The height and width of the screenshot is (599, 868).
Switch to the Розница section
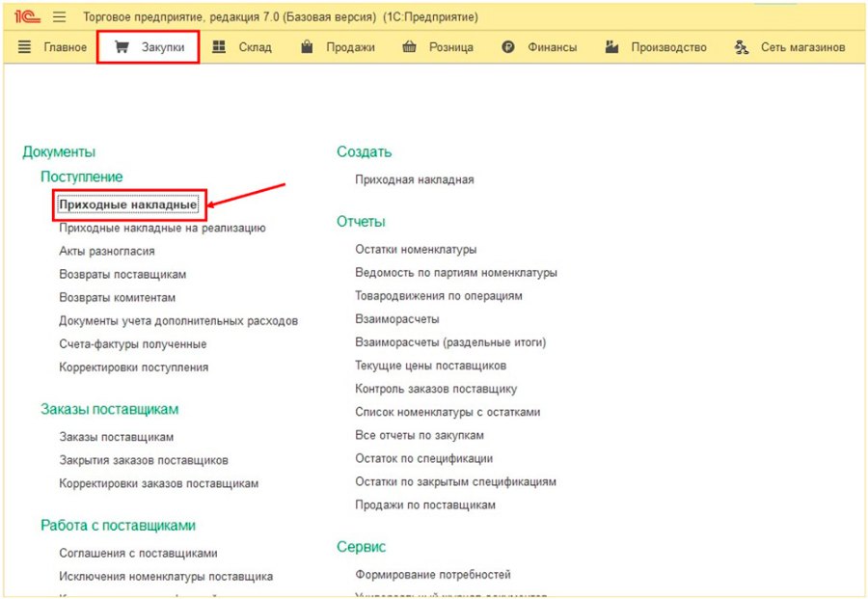(451, 47)
